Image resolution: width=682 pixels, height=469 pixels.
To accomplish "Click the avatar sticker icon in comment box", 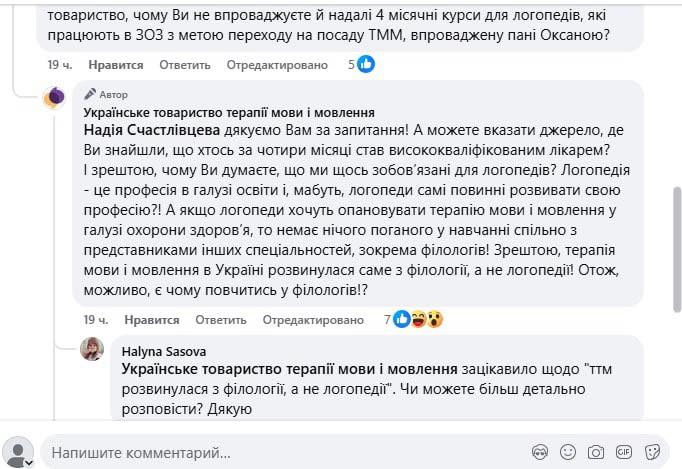I will [x=539, y=452].
